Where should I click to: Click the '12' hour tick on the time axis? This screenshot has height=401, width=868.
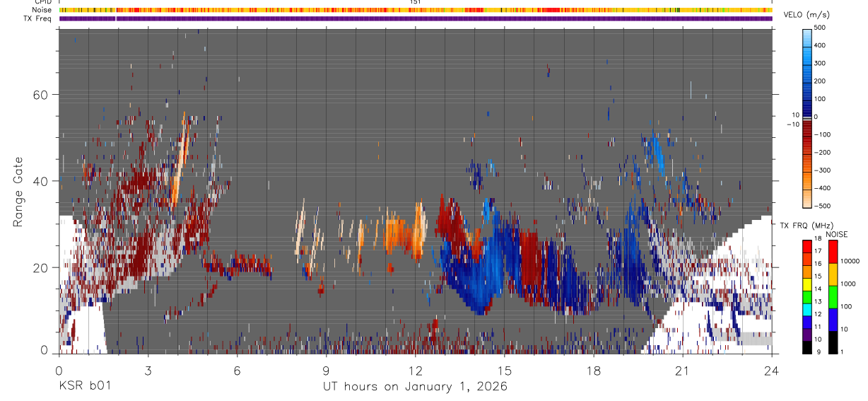pos(416,370)
